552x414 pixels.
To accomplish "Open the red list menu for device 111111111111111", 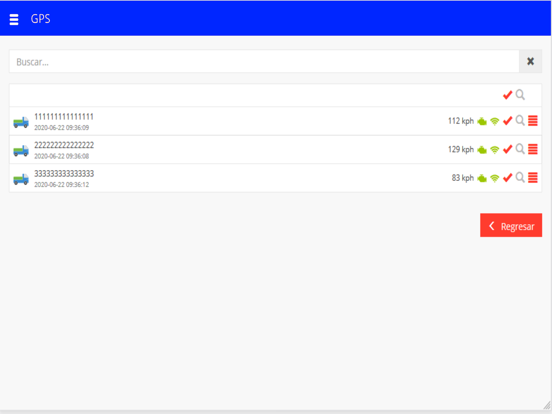I will coord(533,121).
